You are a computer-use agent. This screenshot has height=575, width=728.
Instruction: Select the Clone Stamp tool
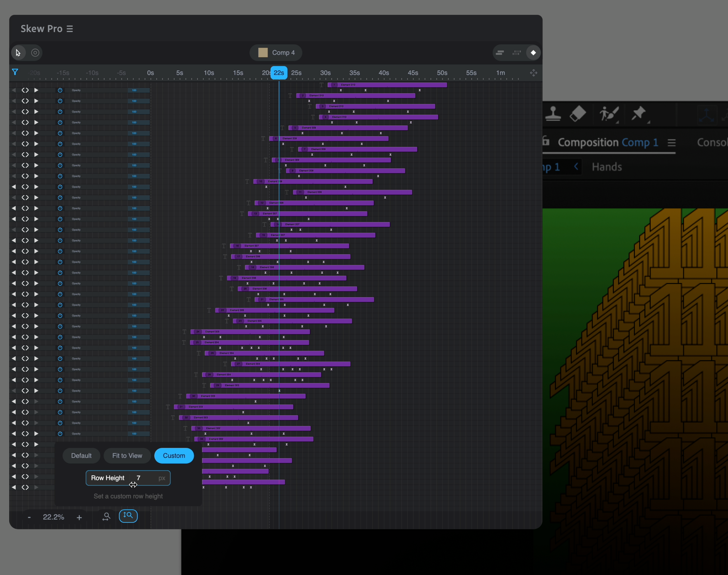[x=553, y=114]
